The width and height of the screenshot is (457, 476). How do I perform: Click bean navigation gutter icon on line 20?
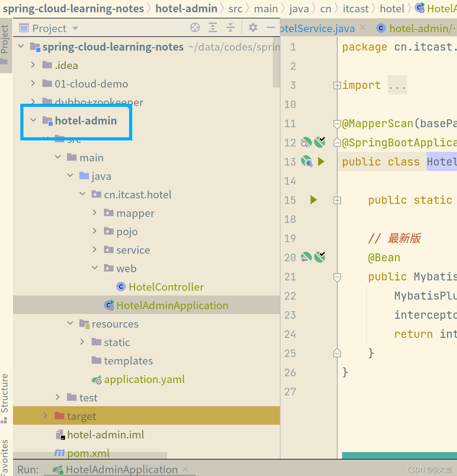(306, 257)
